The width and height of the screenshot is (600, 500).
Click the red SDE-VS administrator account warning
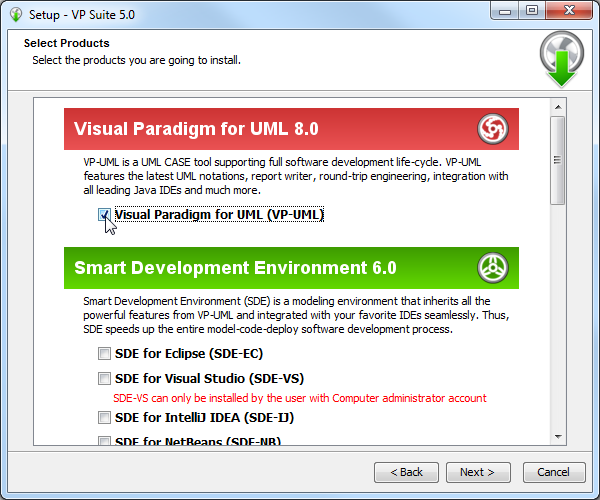coord(300,398)
